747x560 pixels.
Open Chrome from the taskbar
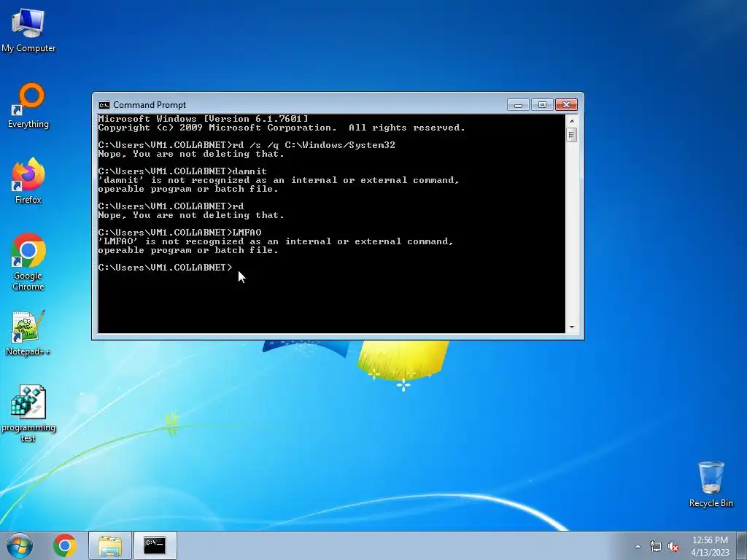point(65,545)
